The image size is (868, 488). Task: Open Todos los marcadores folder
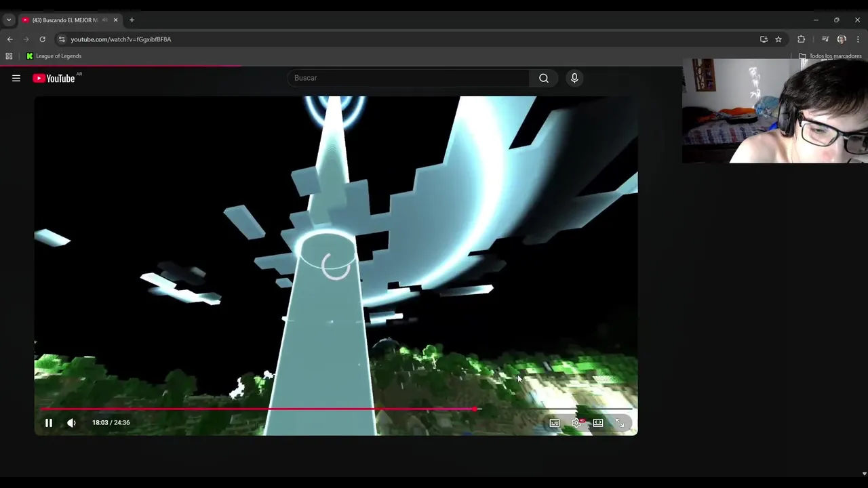(x=830, y=56)
